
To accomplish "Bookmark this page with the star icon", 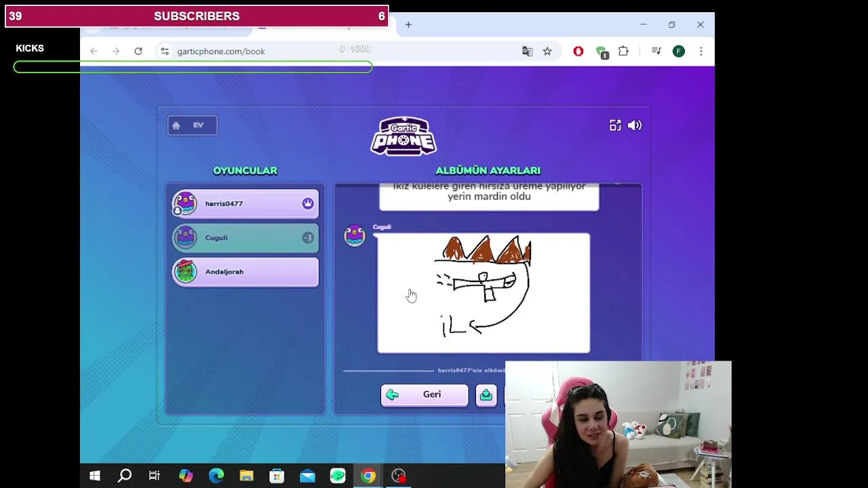I will coord(547,52).
